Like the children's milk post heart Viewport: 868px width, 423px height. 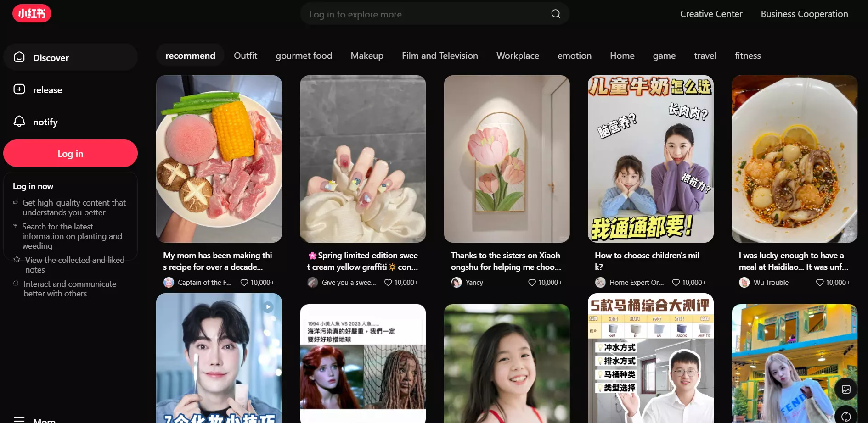(x=676, y=283)
